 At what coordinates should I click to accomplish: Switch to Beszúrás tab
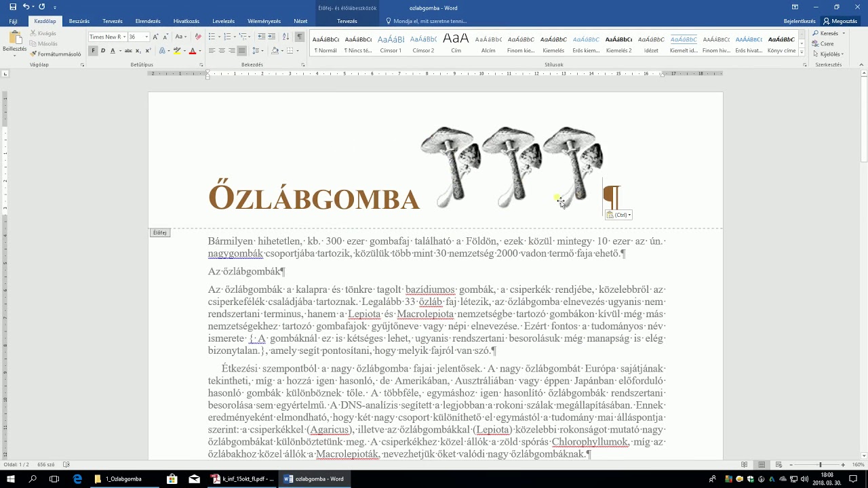[79, 21]
